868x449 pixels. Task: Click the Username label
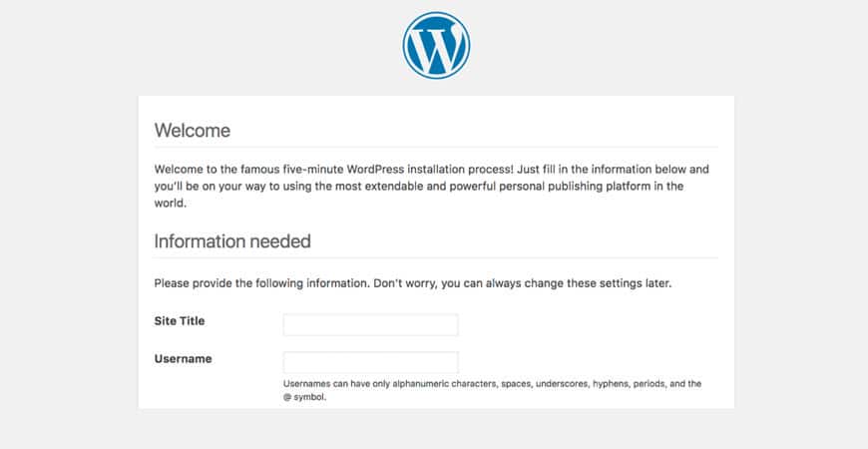[183, 359]
